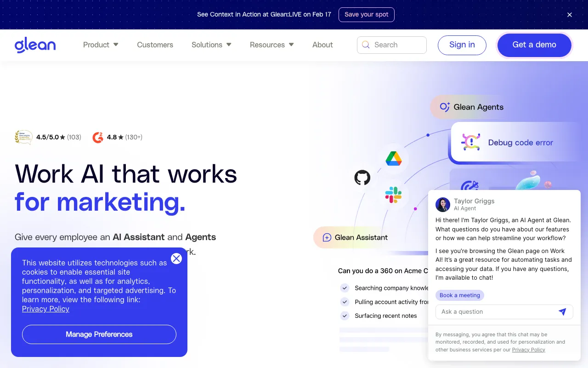Expand the Resources dropdown arrow
Screen dimensions: 588x368
pyautogui.click(x=291, y=45)
